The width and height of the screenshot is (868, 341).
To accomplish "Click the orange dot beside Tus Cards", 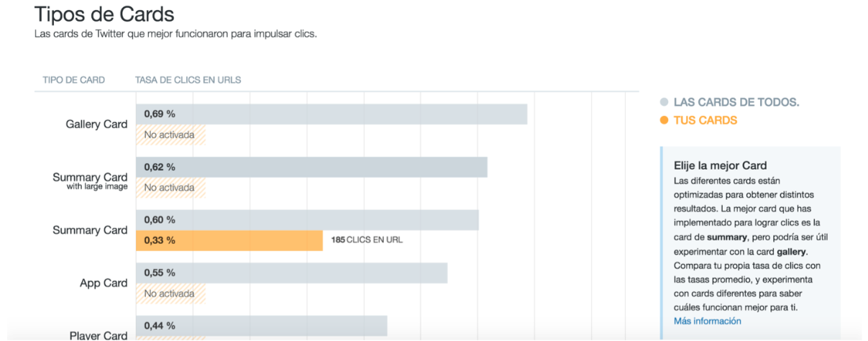I will pyautogui.click(x=664, y=120).
